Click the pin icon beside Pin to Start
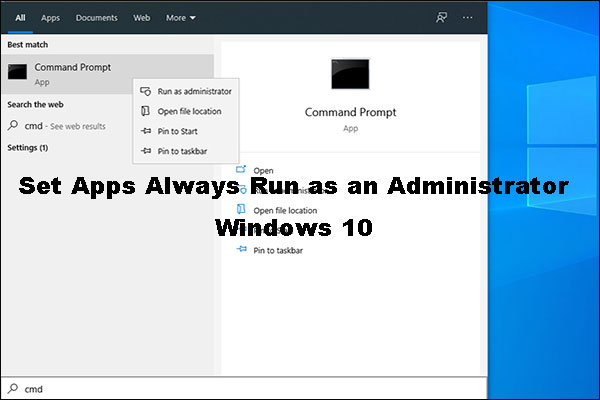Screen dimensions: 600x400 click(x=146, y=131)
